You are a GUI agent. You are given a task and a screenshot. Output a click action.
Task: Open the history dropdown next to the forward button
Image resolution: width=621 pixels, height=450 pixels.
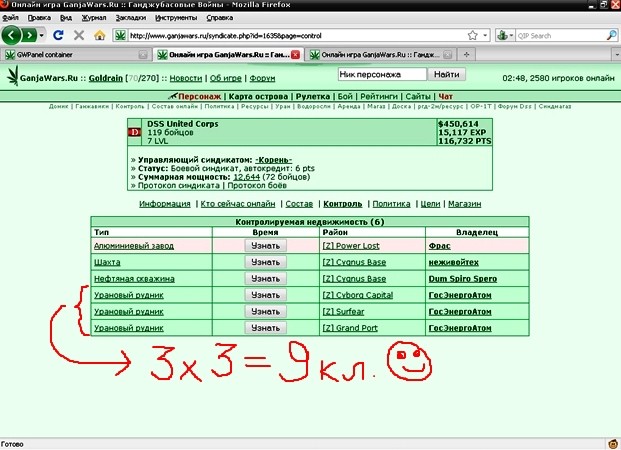point(42,35)
